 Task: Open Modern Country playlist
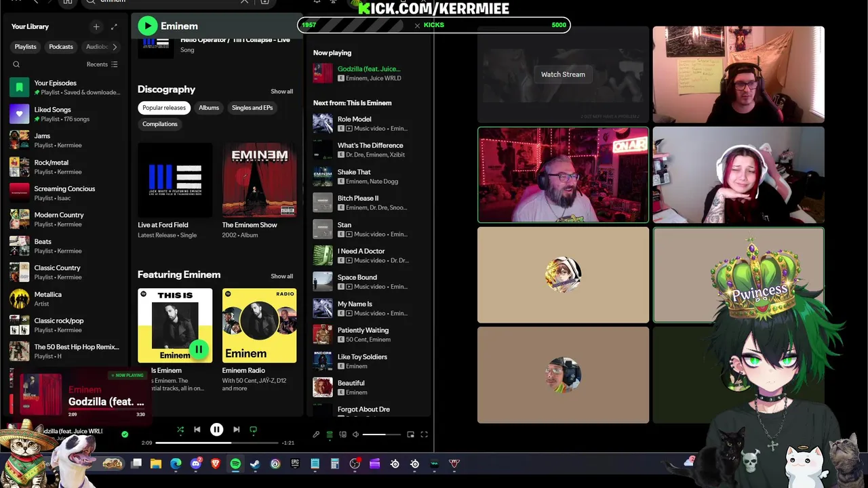(66, 220)
